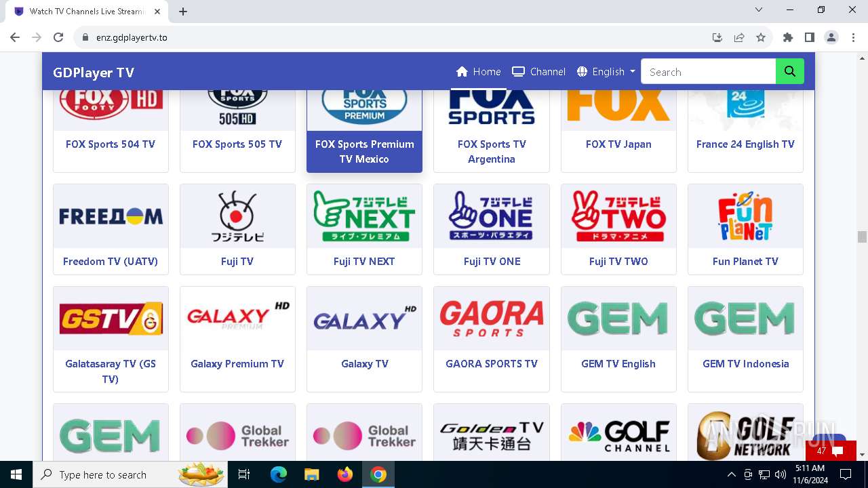Expand the English language dropdown
This screenshot has height=488, width=868.
(x=606, y=72)
